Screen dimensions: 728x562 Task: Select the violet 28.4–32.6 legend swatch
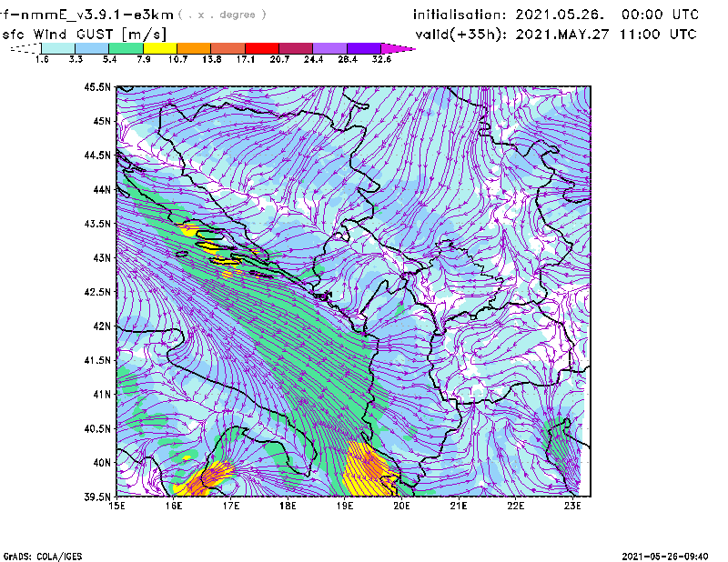[363, 48]
